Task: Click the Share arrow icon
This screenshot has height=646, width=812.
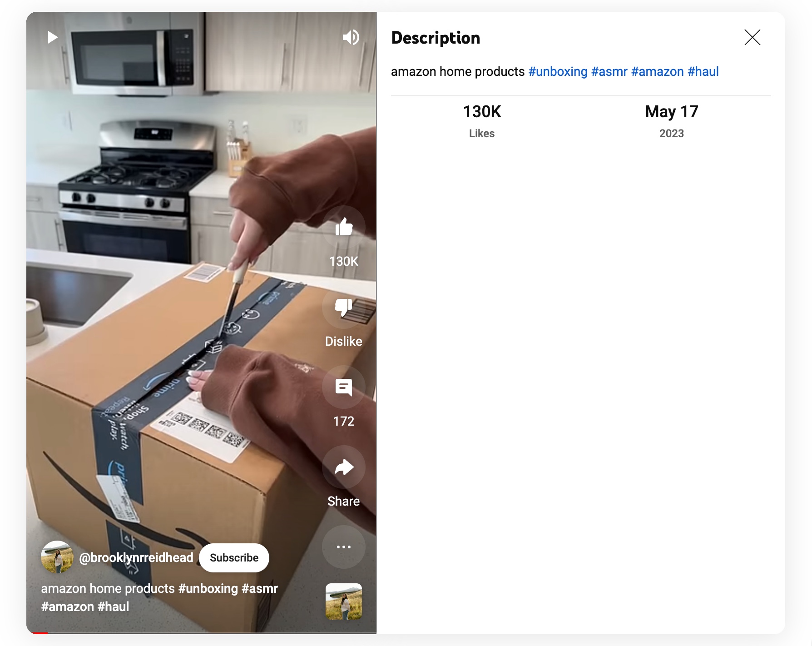Action: [344, 467]
